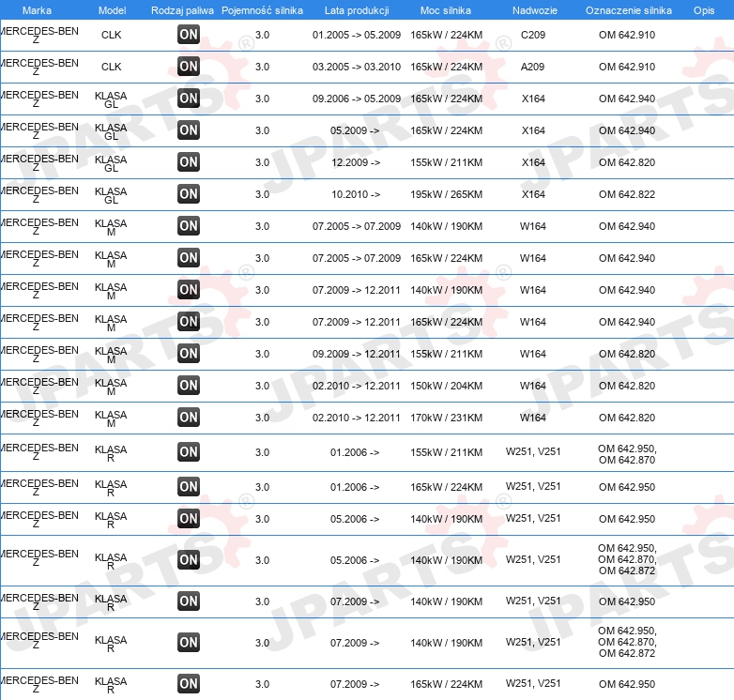734x700 pixels.
Task: Click ON badge for Klasa M 170kW / 231KM row
Action: (x=189, y=417)
